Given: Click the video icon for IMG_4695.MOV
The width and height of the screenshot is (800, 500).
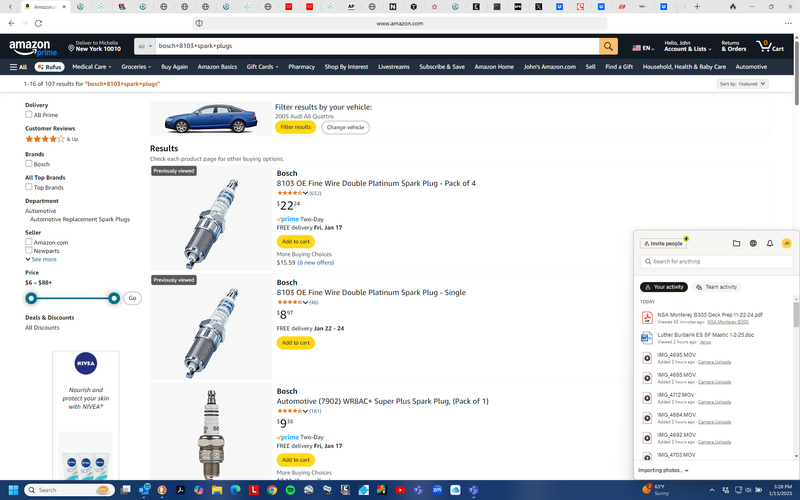Looking at the screenshot, I should click(x=647, y=358).
